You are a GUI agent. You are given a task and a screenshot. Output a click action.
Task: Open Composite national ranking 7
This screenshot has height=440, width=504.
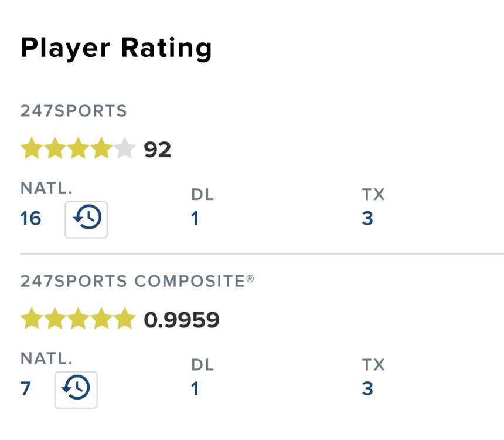tap(26, 389)
